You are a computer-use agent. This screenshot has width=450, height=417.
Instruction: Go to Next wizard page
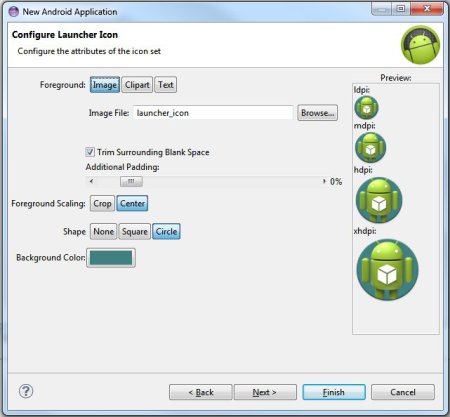coord(265,392)
